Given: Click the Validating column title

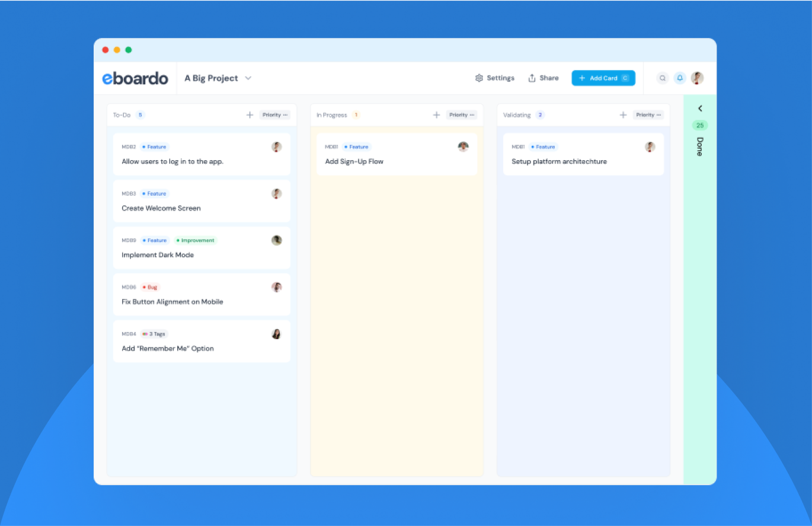Looking at the screenshot, I should click(517, 115).
